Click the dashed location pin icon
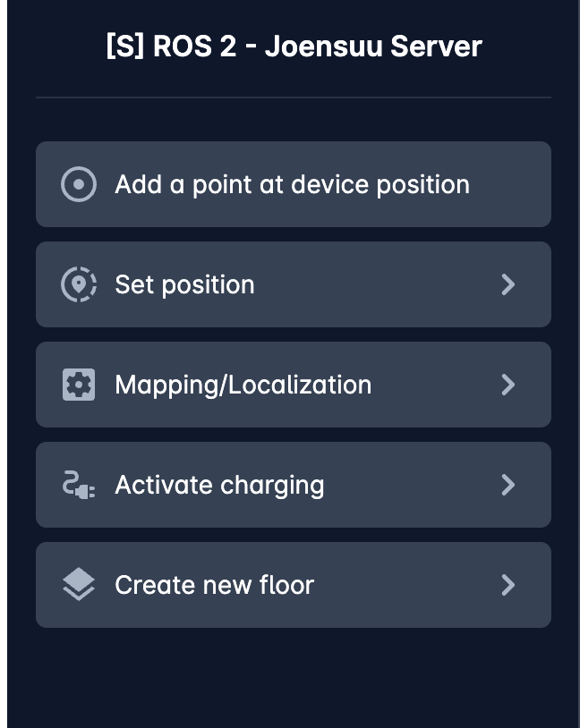The image size is (580, 728). (x=79, y=284)
